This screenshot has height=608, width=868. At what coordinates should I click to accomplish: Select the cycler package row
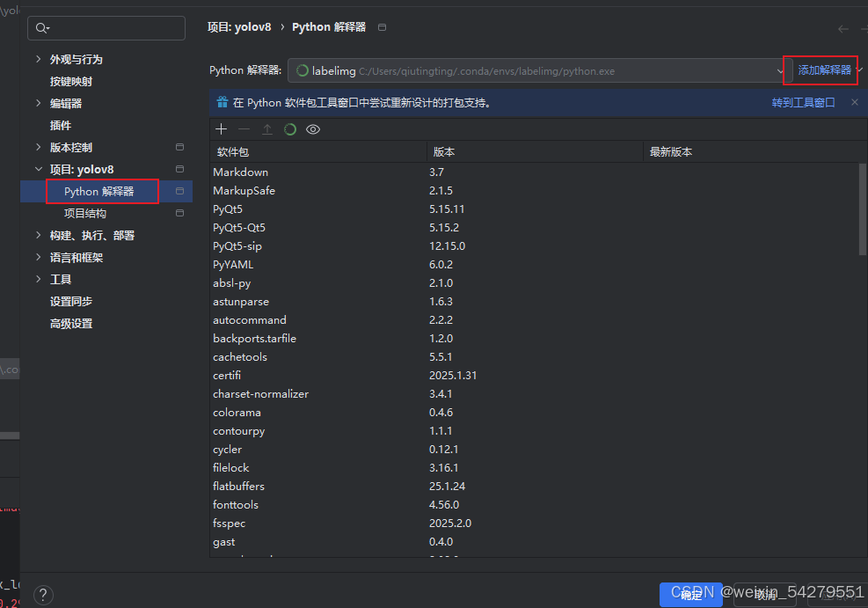click(x=534, y=449)
